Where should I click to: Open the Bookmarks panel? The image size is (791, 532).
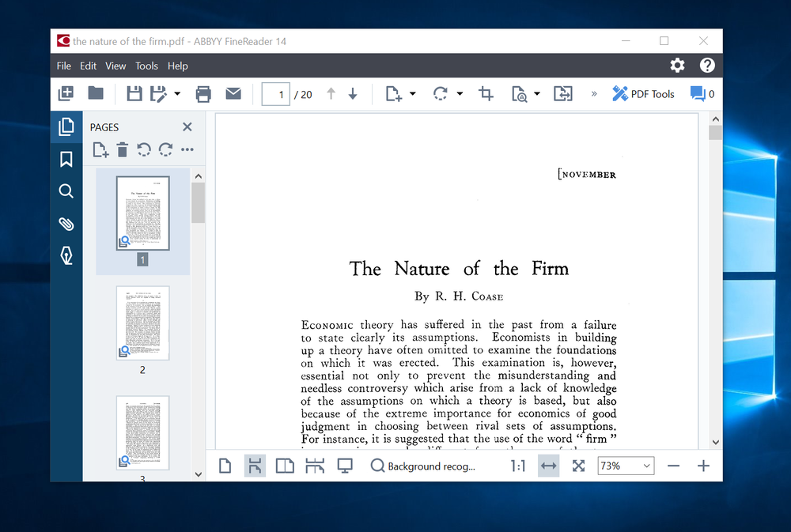coord(66,159)
